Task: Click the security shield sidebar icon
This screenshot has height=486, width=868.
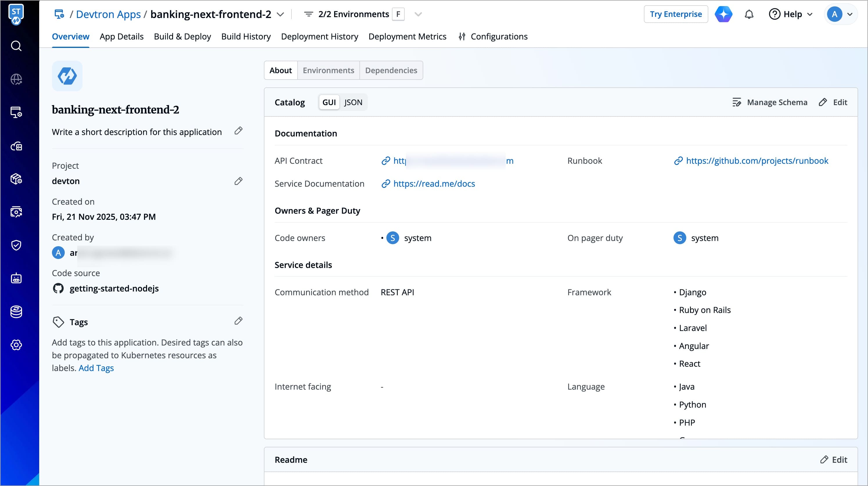Action: (16, 245)
